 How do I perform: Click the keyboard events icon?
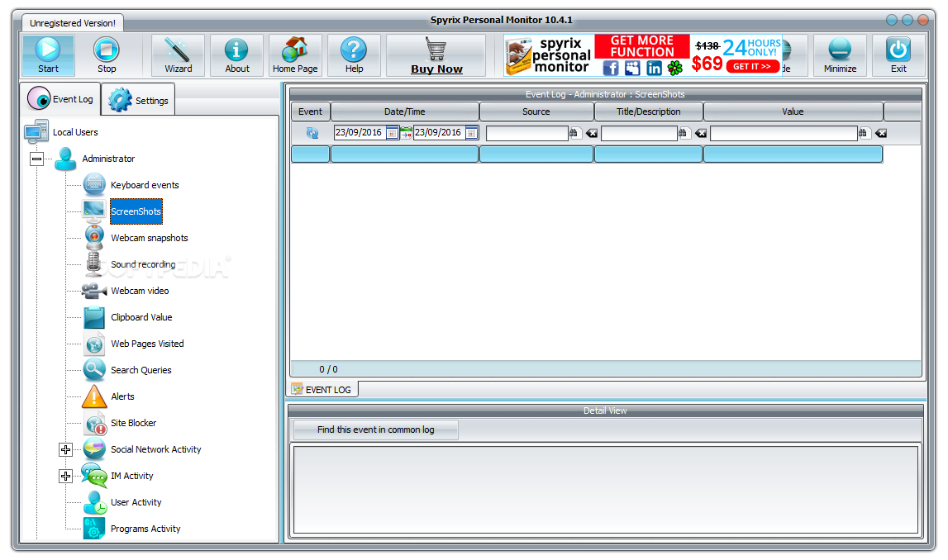click(94, 185)
